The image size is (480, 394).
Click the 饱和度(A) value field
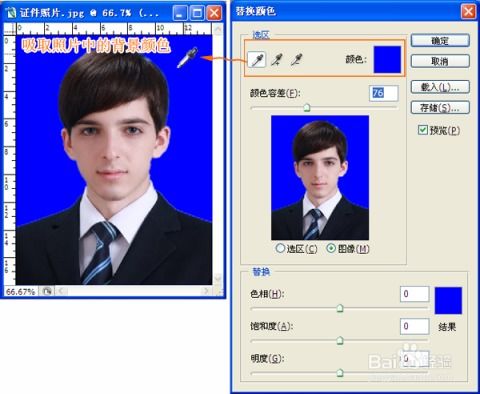[x=414, y=326]
